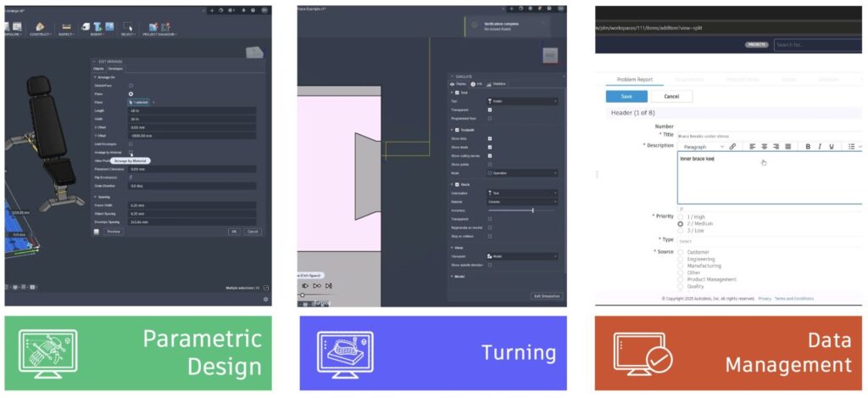The height and width of the screenshot is (398, 868).
Task: Apply italic formatting to description
Action: coord(820,146)
